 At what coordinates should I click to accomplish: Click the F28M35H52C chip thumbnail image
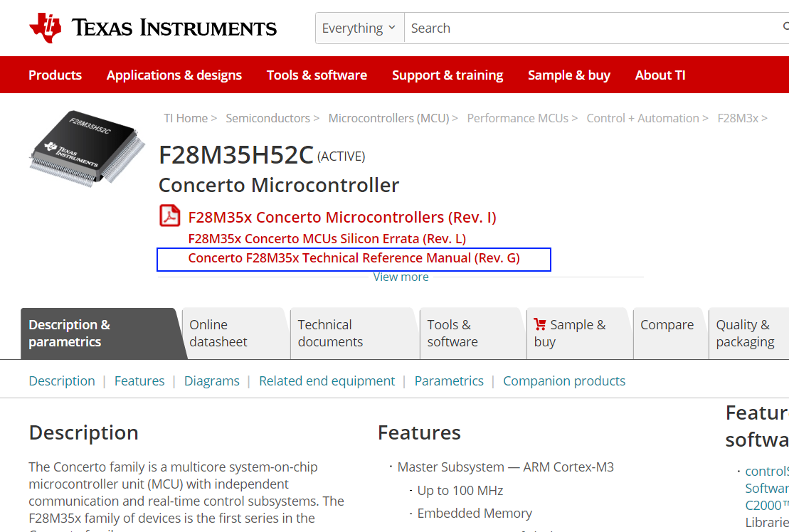click(87, 148)
